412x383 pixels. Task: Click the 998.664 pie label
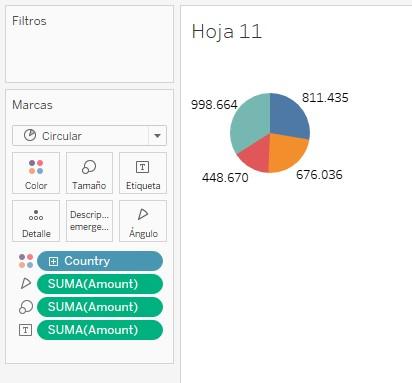pyautogui.click(x=214, y=105)
